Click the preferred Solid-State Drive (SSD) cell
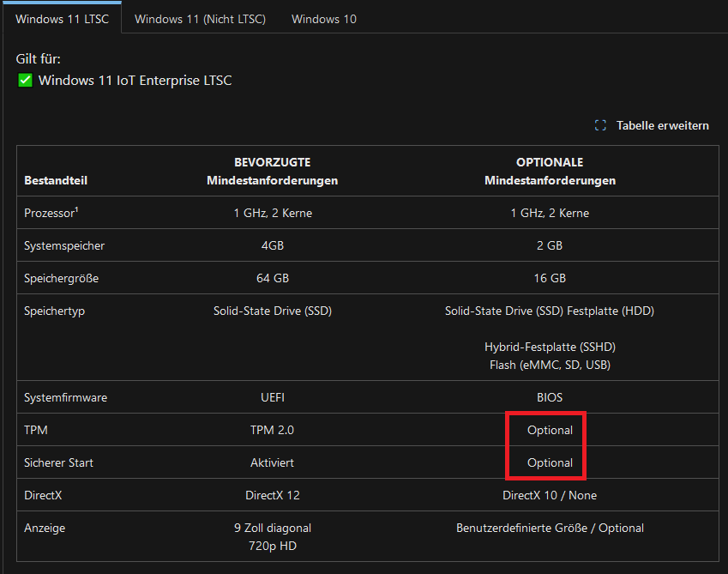The width and height of the screenshot is (728, 574). coord(273,311)
